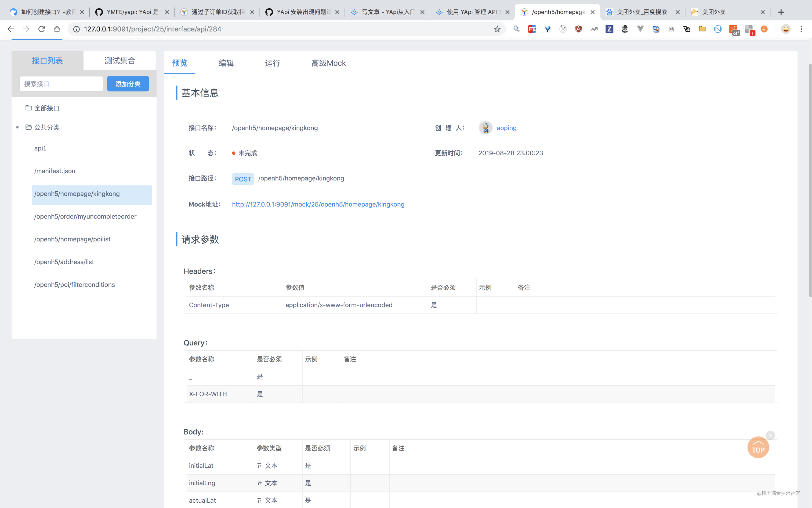Select the 公共分类 folder row
This screenshot has width=812, height=508.
tap(43, 127)
